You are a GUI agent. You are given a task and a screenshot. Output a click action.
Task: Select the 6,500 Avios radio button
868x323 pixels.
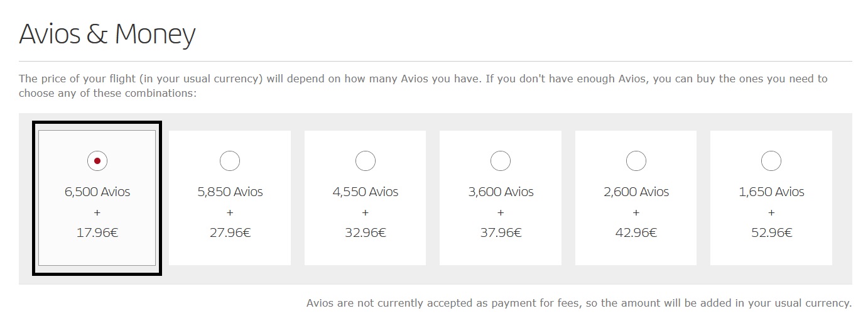pos(97,161)
